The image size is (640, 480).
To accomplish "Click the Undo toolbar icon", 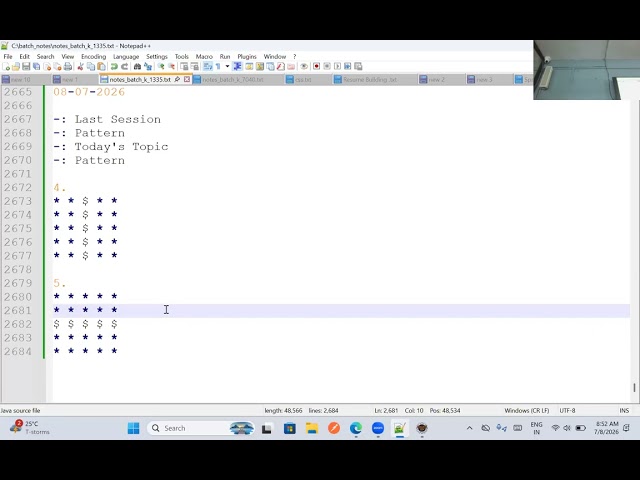I will pos(114,66).
